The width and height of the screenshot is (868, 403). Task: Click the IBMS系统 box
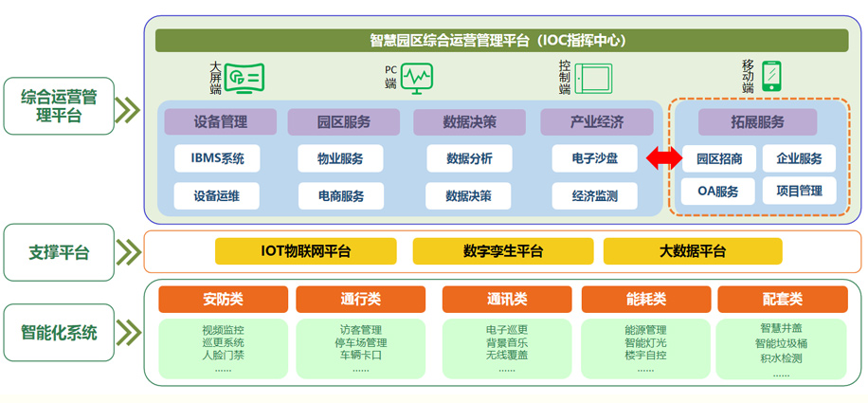tap(217, 159)
